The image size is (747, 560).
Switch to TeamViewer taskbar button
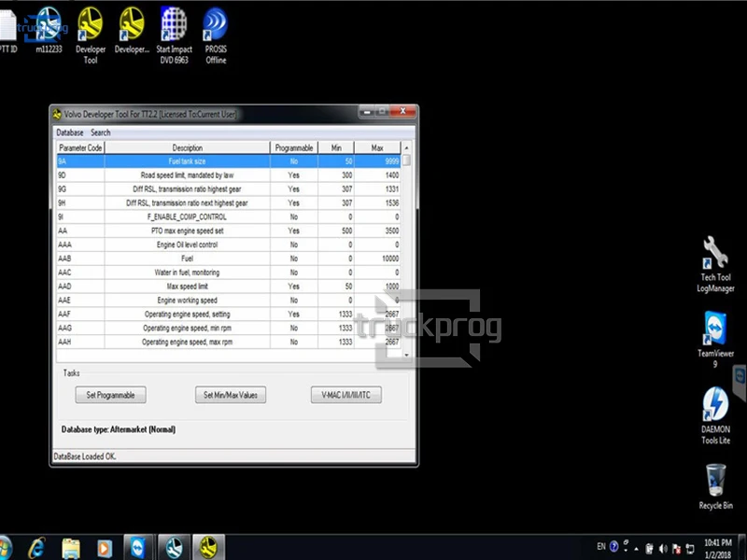[138, 548]
